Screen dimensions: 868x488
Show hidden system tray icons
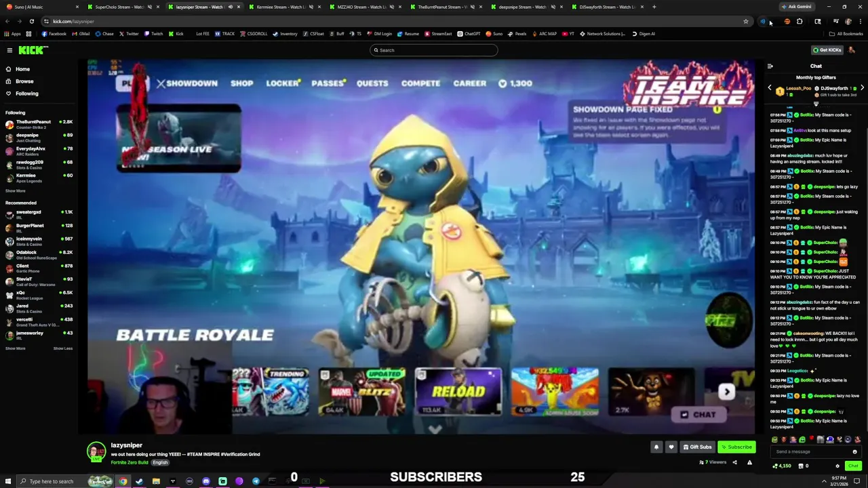(825, 481)
